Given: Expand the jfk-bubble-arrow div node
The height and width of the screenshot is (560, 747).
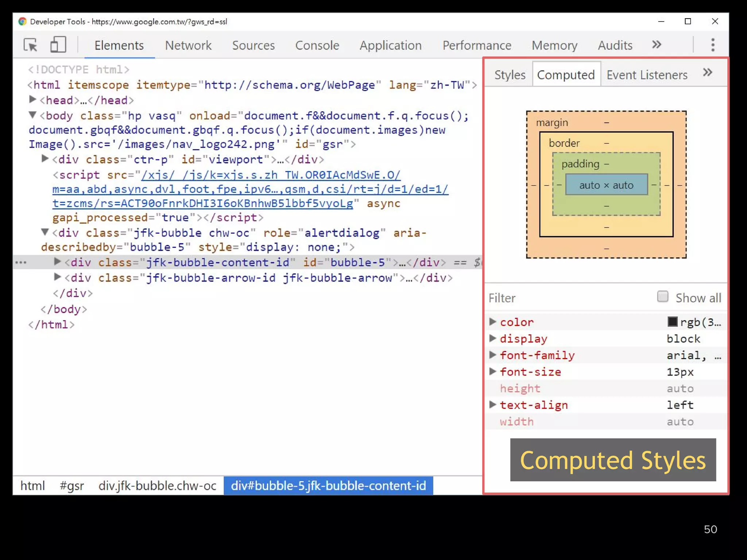Looking at the screenshot, I should tap(57, 277).
